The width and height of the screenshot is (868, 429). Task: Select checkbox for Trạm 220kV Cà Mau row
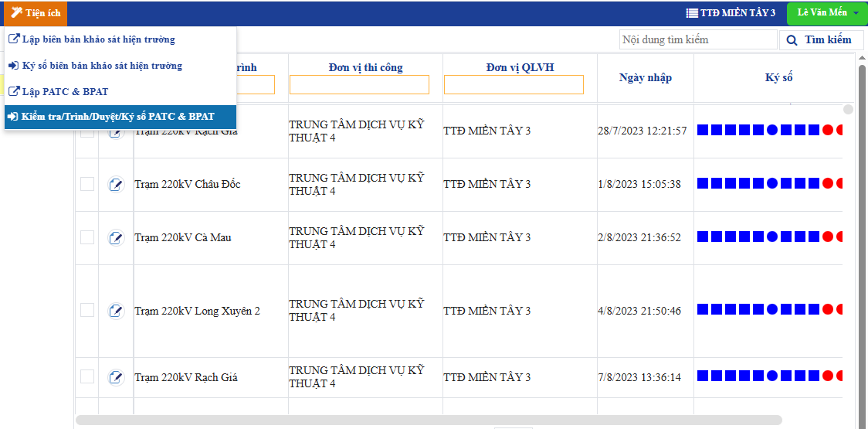click(87, 237)
